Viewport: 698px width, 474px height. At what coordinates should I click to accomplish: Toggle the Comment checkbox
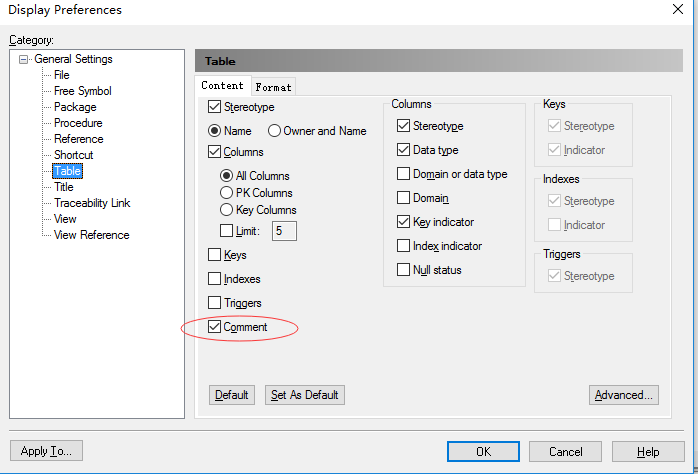[214, 327]
